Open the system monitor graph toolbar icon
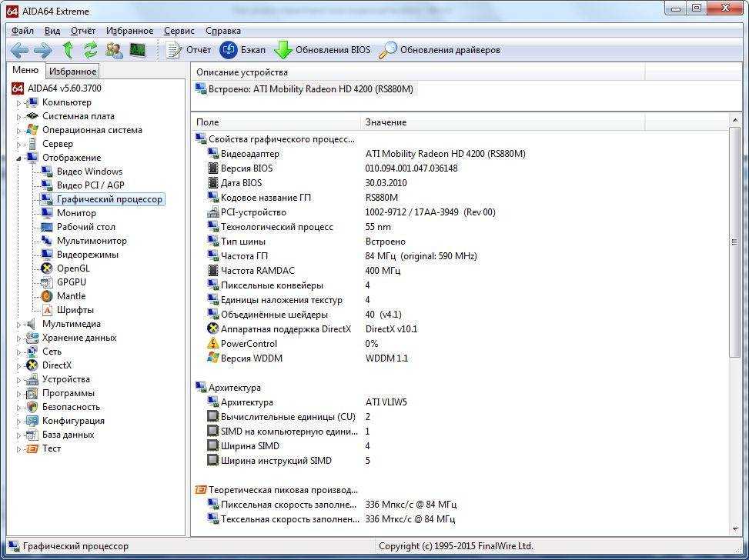 click(138, 50)
